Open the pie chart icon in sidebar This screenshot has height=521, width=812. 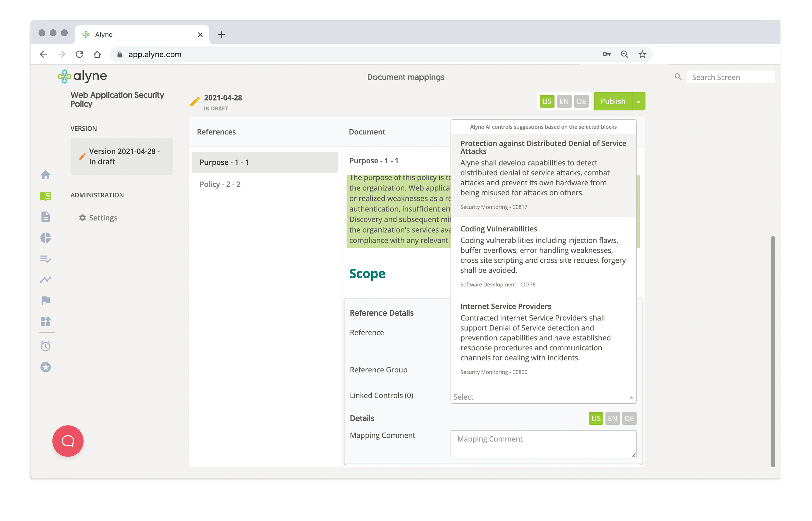[x=46, y=238]
